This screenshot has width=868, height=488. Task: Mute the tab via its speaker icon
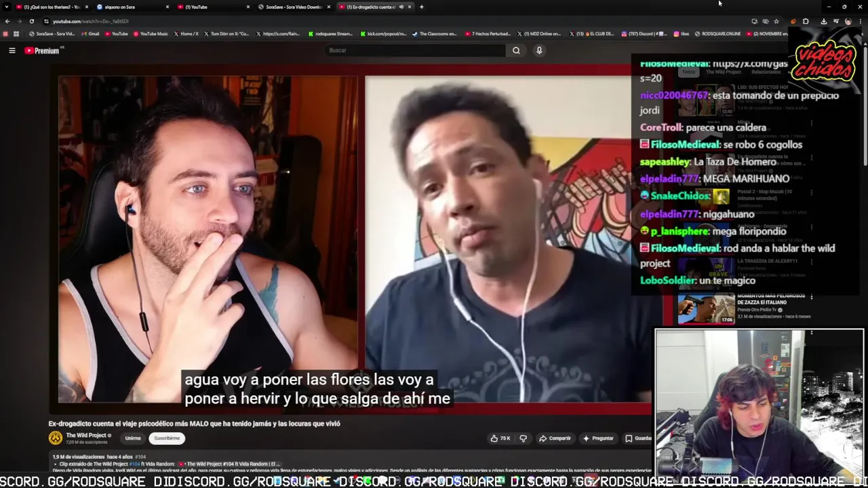coord(401,7)
